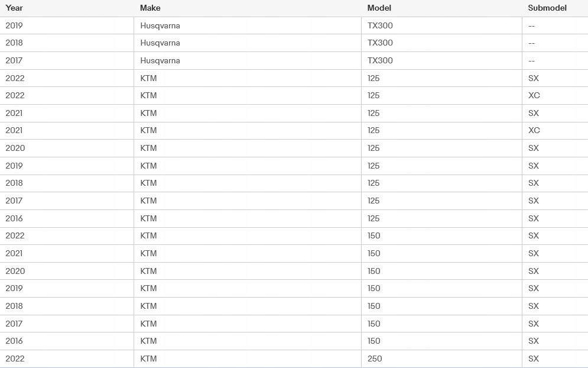Select XC submodel of the 2021 KTM 125
588x368 pixels.
tap(534, 130)
